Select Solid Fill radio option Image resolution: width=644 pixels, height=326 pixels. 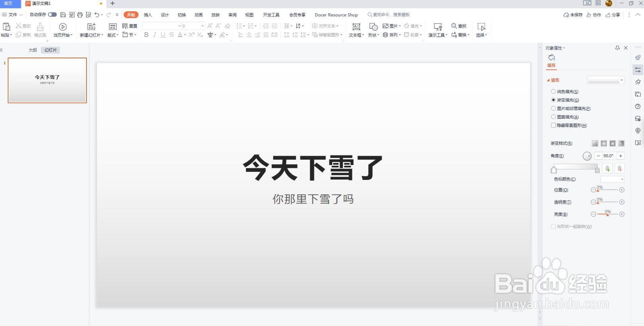[x=553, y=92]
